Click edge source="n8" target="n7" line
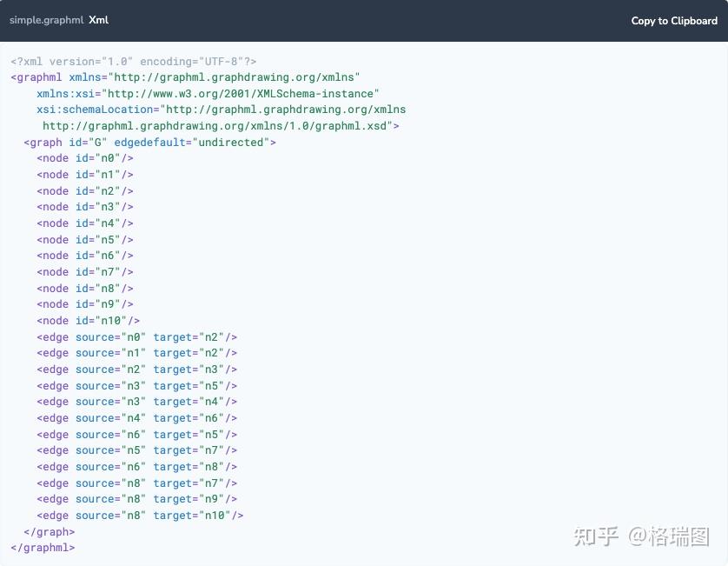This screenshot has height=566, width=728. coord(137,483)
